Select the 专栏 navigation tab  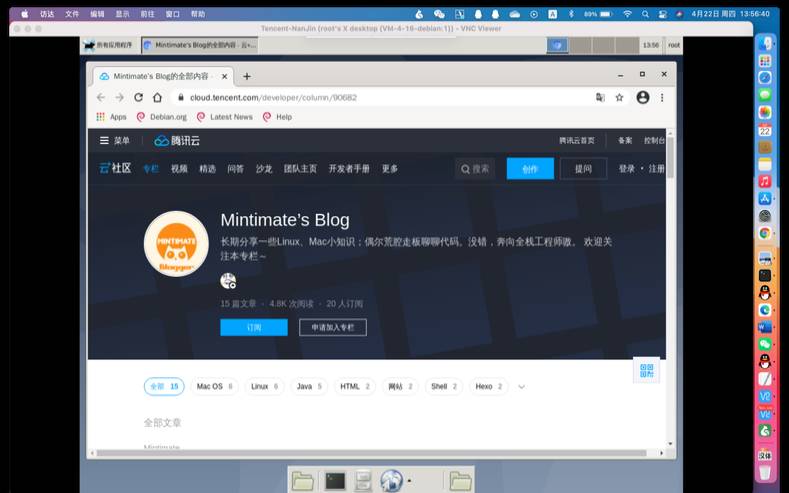151,169
